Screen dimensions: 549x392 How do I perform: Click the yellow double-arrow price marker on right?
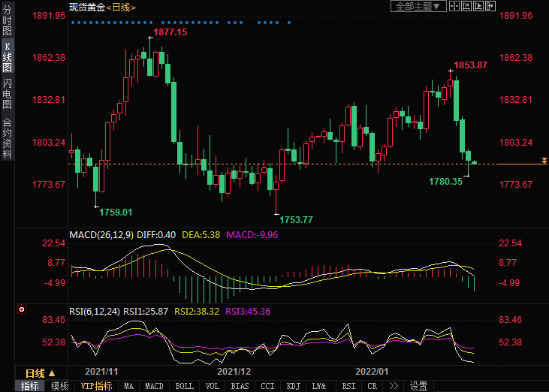544,161
